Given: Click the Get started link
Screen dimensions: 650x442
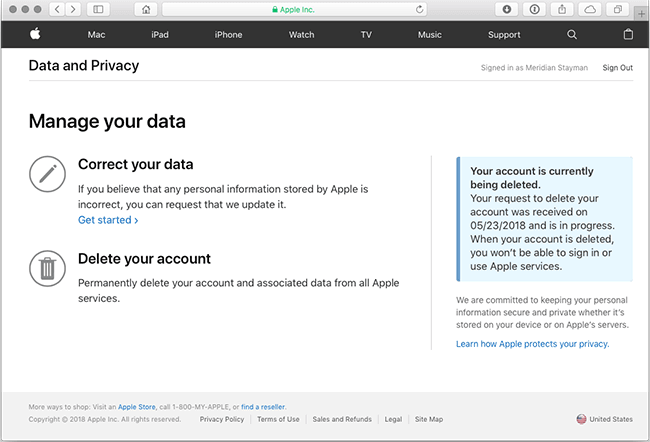Looking at the screenshot, I should pos(108,220).
